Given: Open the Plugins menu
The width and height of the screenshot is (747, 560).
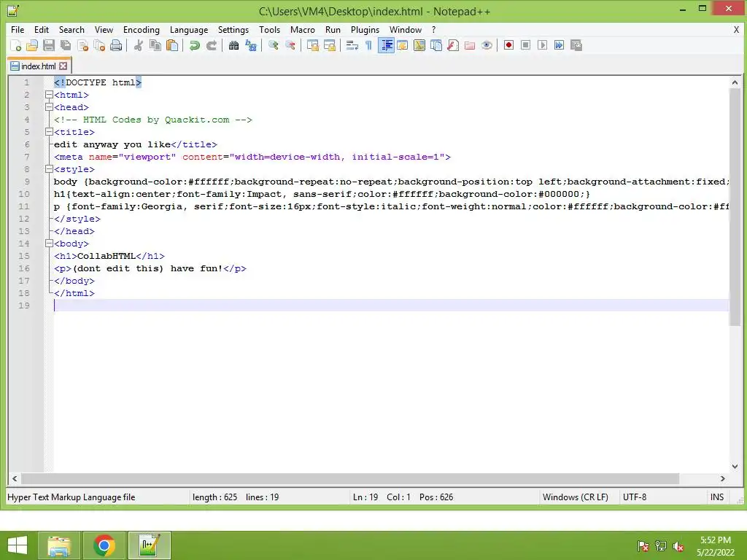Looking at the screenshot, I should coord(365,29).
